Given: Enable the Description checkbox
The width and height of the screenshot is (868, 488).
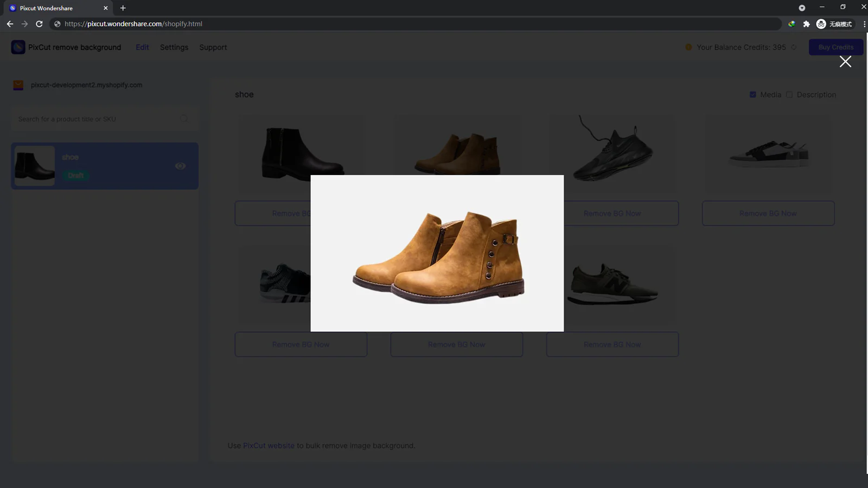Looking at the screenshot, I should (789, 94).
